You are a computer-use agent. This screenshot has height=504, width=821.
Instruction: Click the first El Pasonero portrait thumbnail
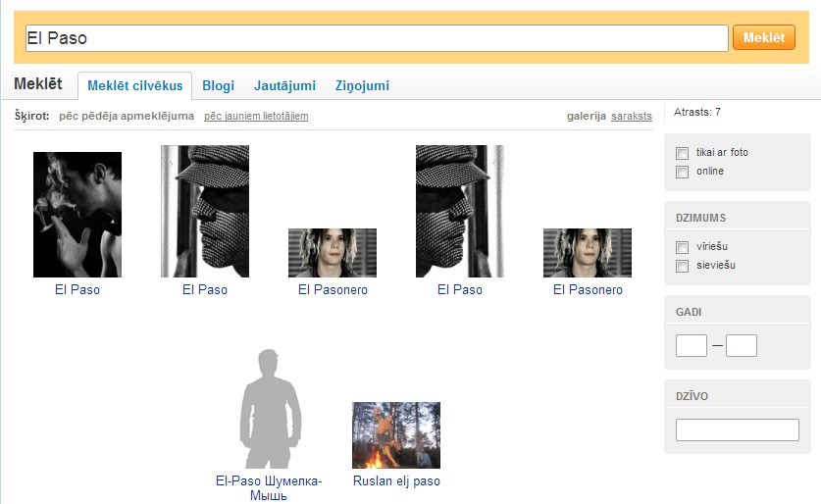[333, 253]
